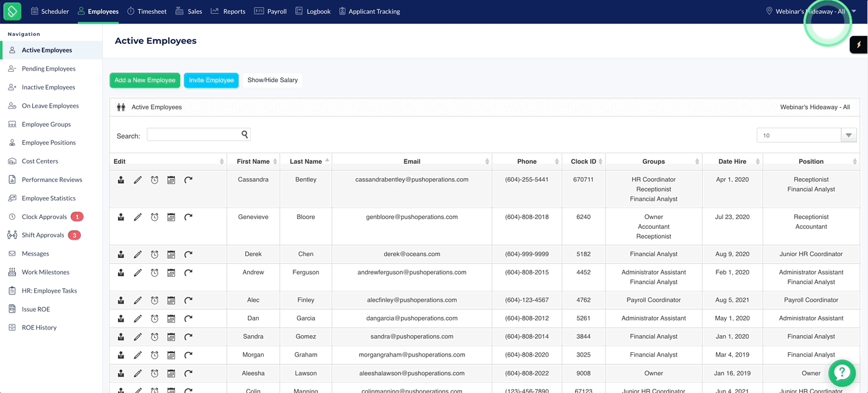Open the rows-per-page dropdown showing 10

click(807, 135)
